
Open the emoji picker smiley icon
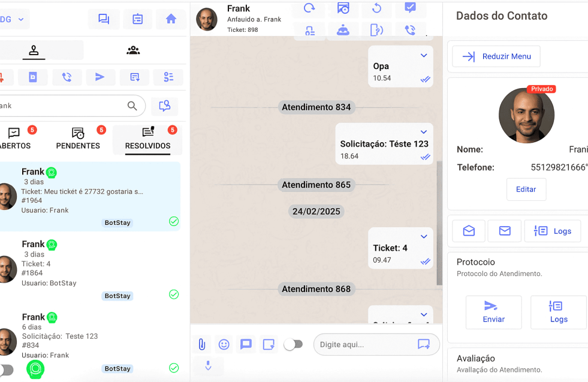pos(224,344)
